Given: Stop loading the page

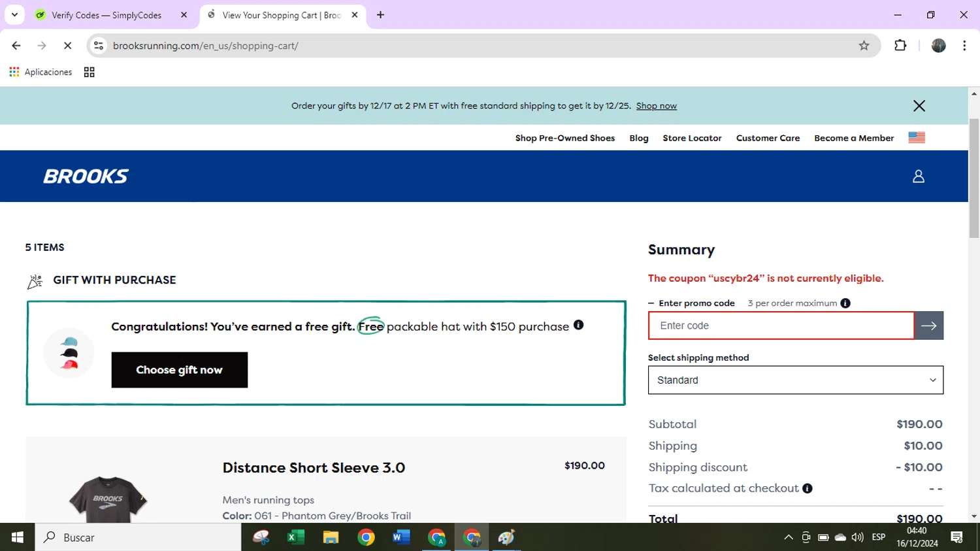Looking at the screenshot, I should [67, 46].
